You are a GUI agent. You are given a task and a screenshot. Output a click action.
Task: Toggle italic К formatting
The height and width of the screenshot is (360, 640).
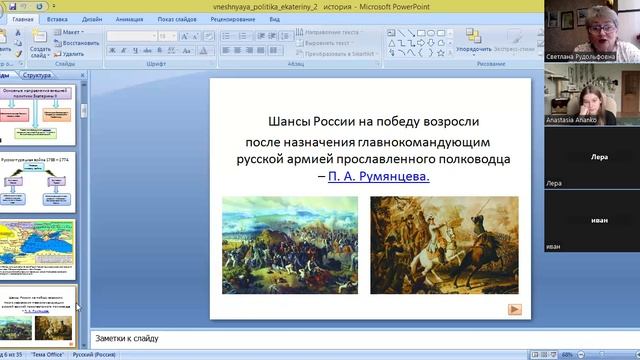pyautogui.click(x=124, y=51)
